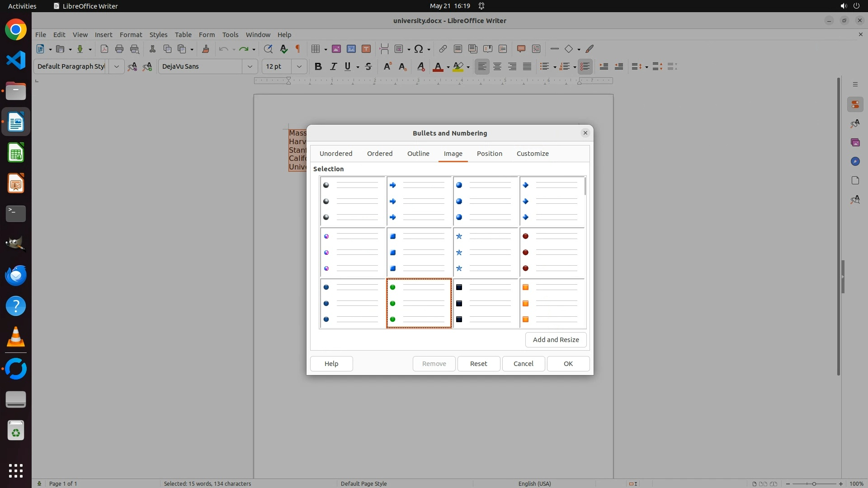Click OK in Bullets and Numbering dialog

(568, 364)
